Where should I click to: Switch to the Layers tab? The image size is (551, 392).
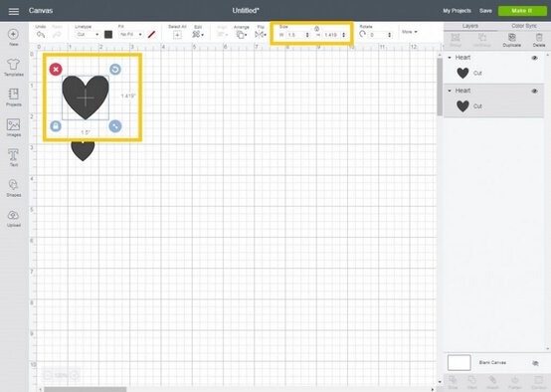[469, 26]
